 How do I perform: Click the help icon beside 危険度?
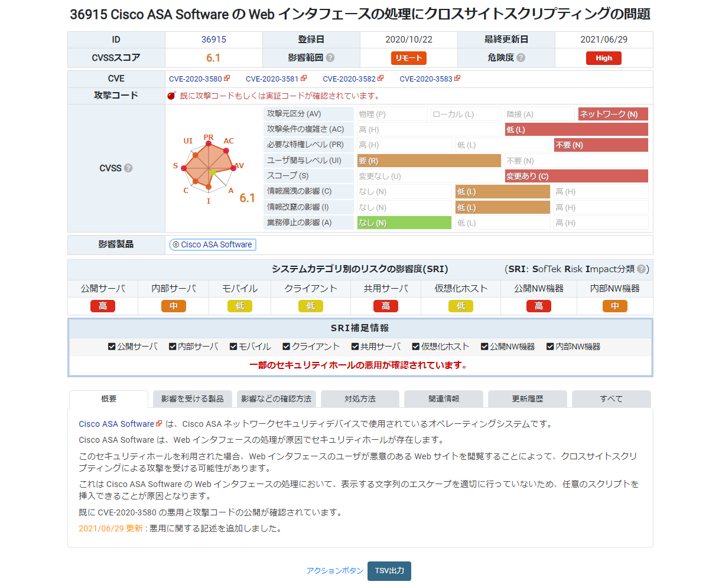click(521, 58)
